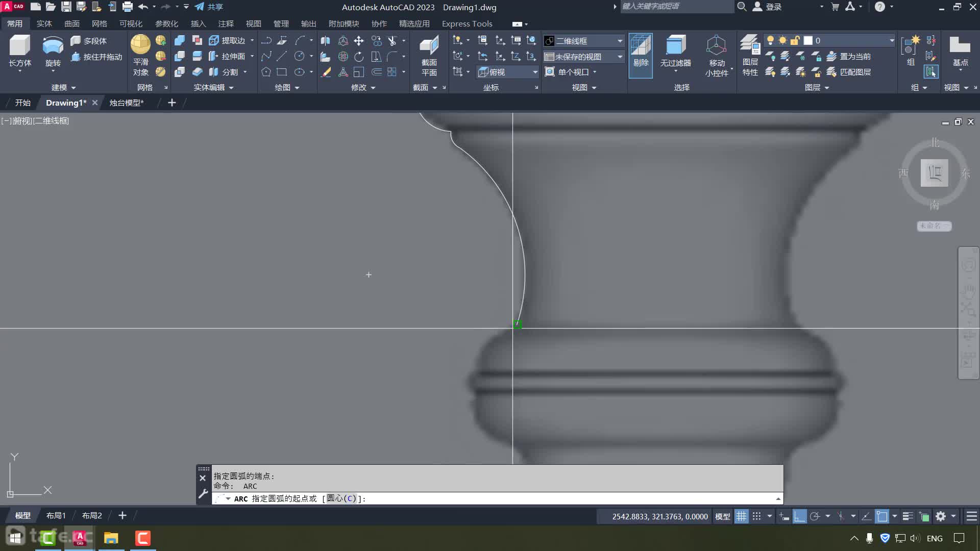This screenshot has height=551, width=980.
Task: Pick the line tool in 绘图 panel
Action: pos(282,56)
